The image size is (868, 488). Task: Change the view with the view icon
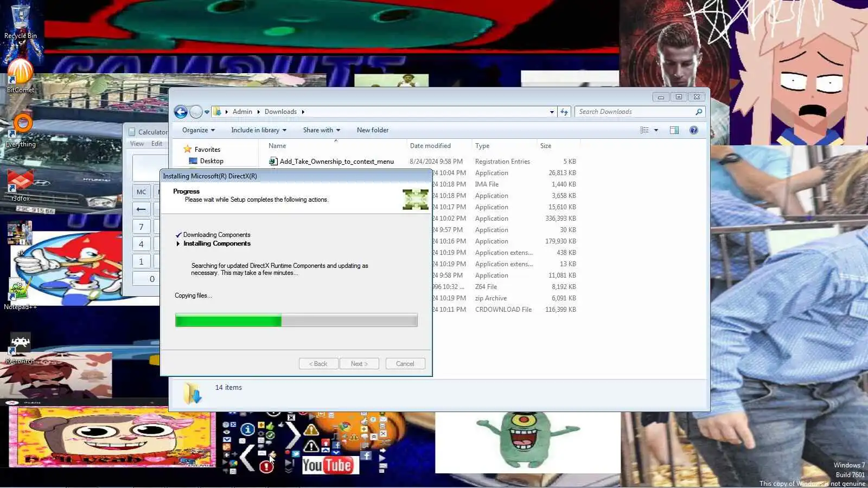tap(644, 130)
